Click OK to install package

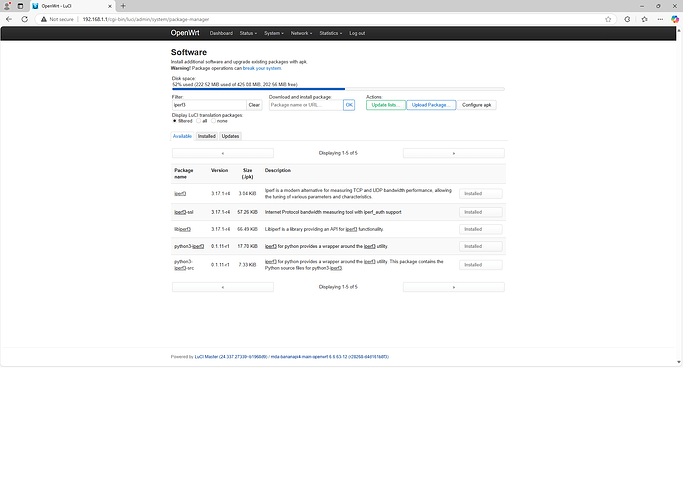pyautogui.click(x=349, y=105)
